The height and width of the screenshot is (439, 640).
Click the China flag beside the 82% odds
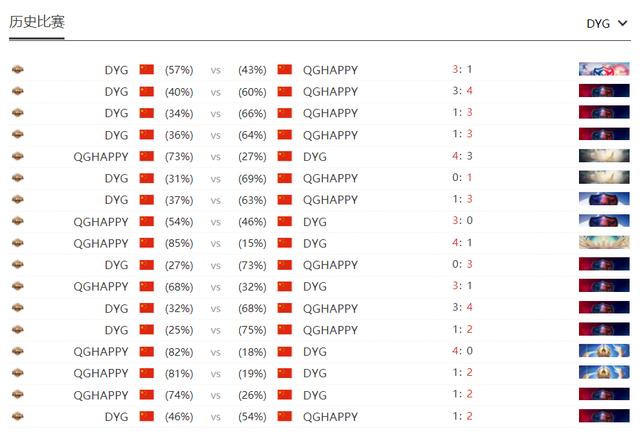(147, 351)
